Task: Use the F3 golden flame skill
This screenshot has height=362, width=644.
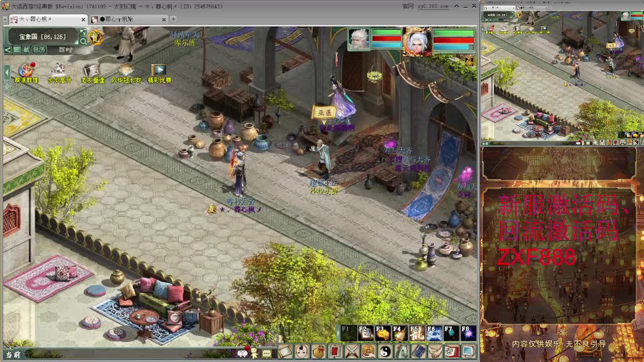Action: (382, 333)
